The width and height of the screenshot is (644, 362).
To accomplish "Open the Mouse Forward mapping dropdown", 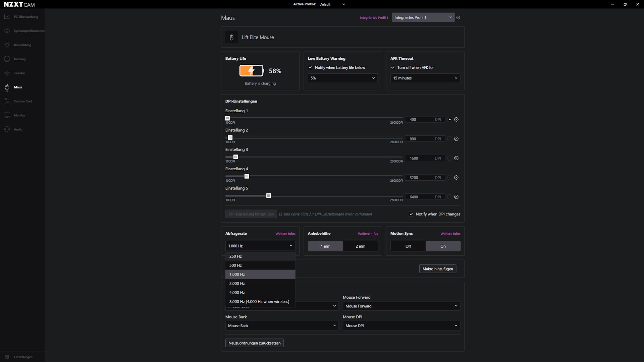I will (x=401, y=306).
